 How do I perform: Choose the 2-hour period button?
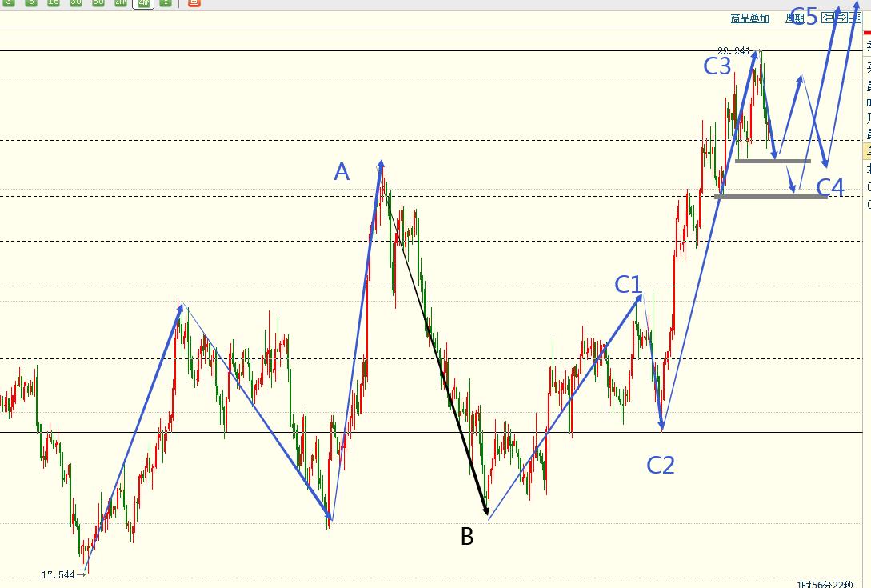coord(121,2)
